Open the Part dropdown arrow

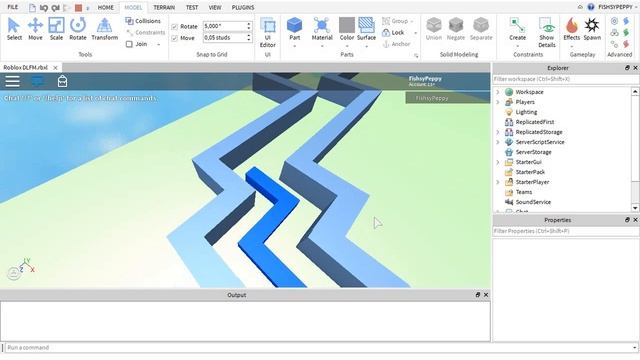(294, 46)
